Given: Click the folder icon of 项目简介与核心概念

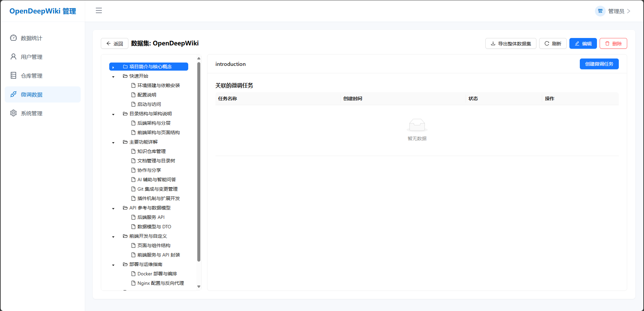Looking at the screenshot, I should click(125, 67).
